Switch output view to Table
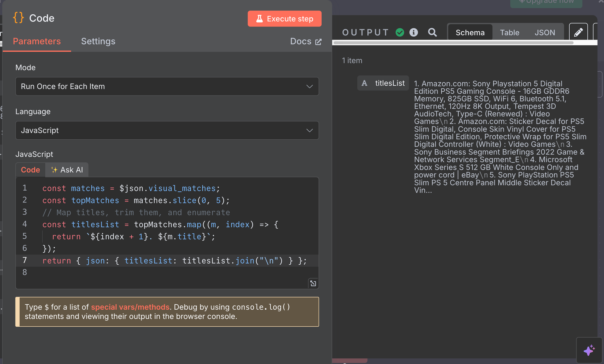The width and height of the screenshot is (604, 364). click(x=509, y=32)
